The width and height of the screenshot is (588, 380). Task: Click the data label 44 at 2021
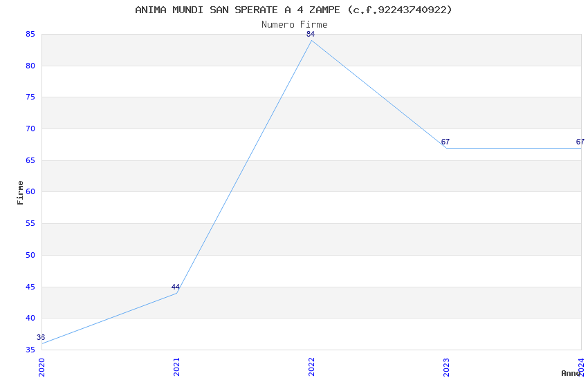176,287
